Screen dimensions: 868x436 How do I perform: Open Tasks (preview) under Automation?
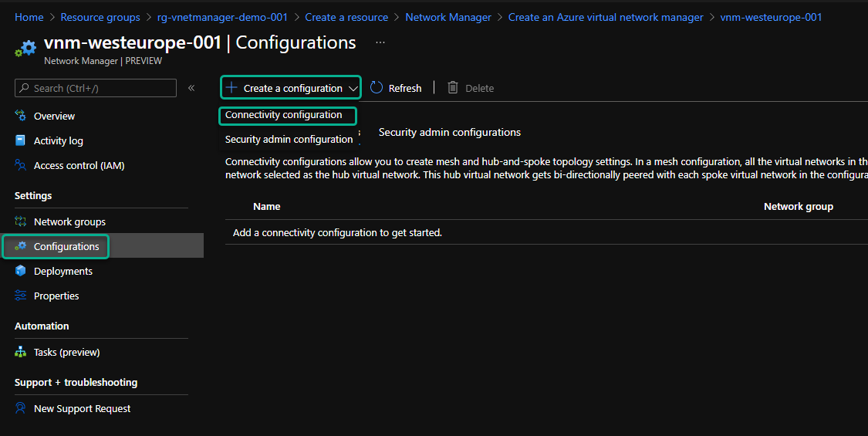[x=67, y=353]
